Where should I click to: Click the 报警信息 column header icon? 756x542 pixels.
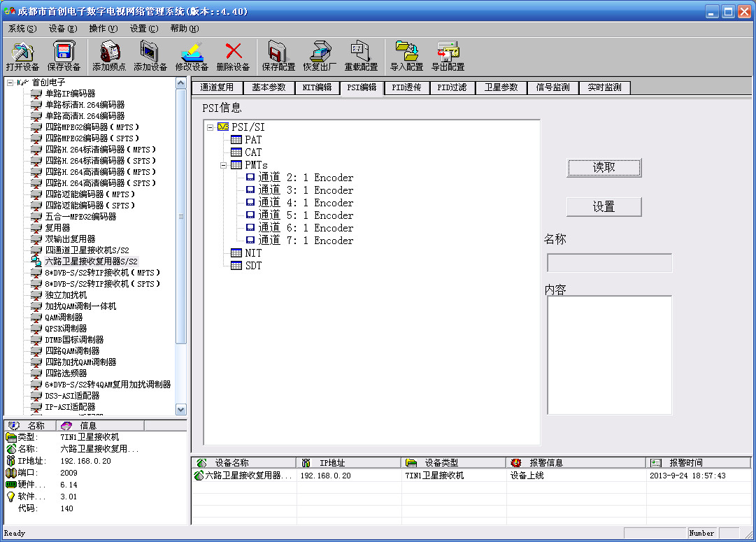pyautogui.click(x=516, y=463)
